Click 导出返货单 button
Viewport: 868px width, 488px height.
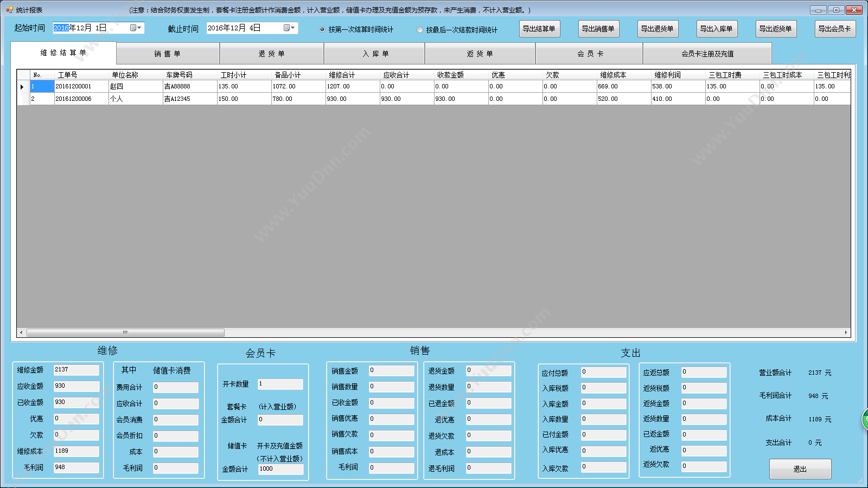click(776, 29)
